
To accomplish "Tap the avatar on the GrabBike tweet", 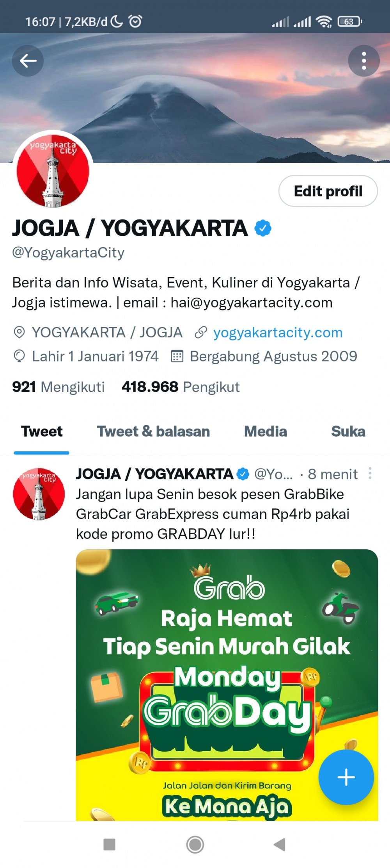I will pos(39,494).
